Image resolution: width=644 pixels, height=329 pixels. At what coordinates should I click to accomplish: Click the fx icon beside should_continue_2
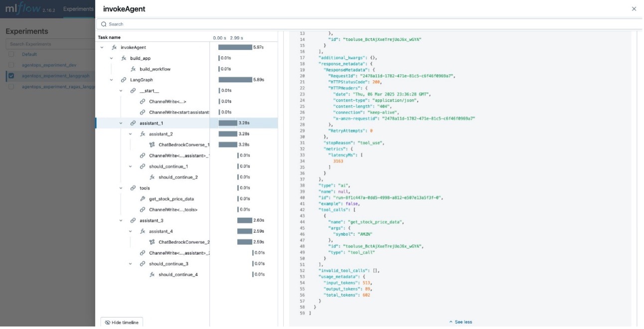[152, 177]
